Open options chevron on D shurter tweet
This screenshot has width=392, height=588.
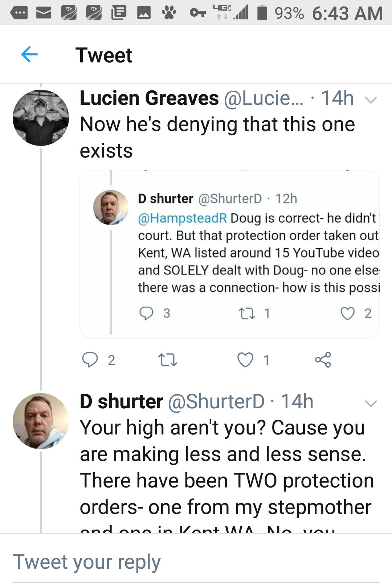(371, 403)
